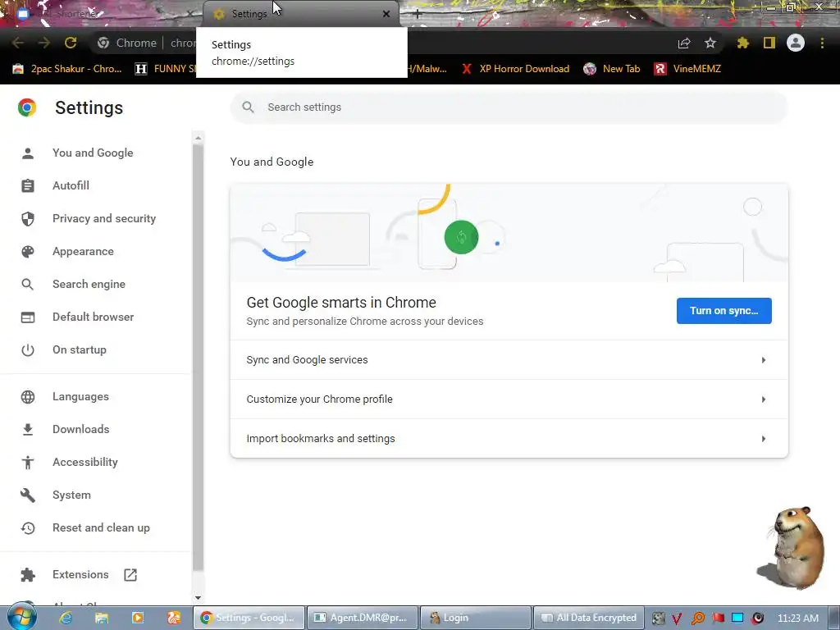Select On startup in sidebar
840x630 pixels.
[80, 349]
